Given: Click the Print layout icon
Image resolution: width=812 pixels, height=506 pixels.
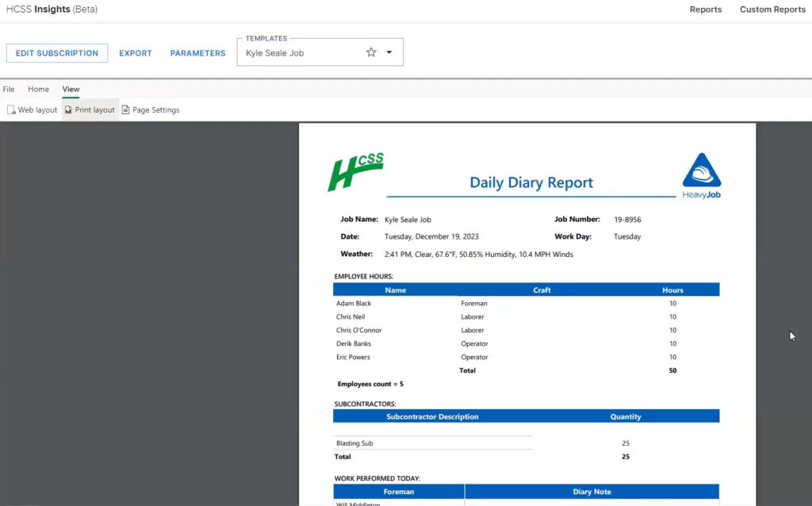Looking at the screenshot, I should click(x=70, y=110).
